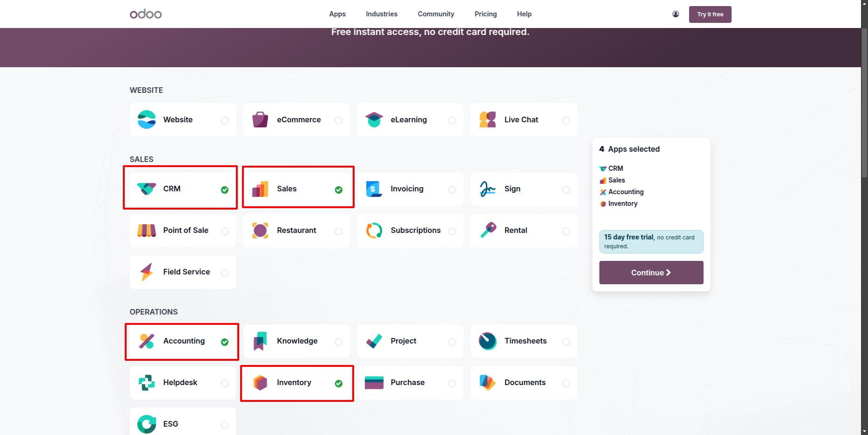
Task: Click the 15 day free trial notice
Action: tap(651, 241)
